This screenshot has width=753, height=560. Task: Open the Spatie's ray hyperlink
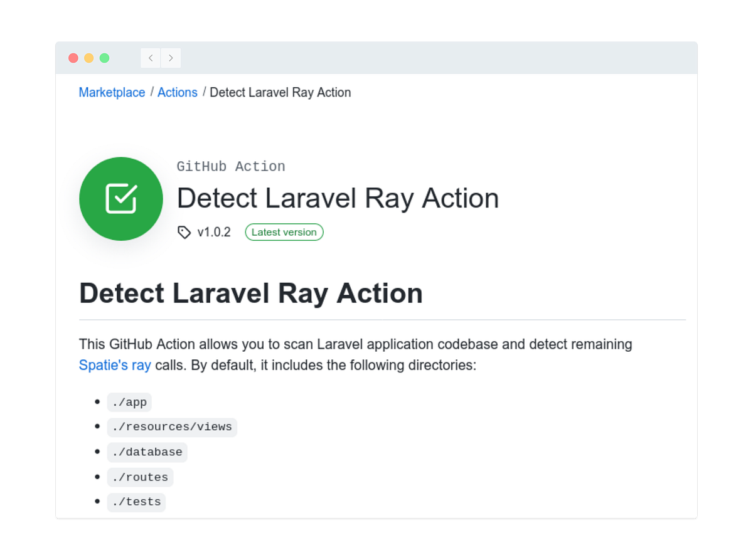tap(115, 365)
